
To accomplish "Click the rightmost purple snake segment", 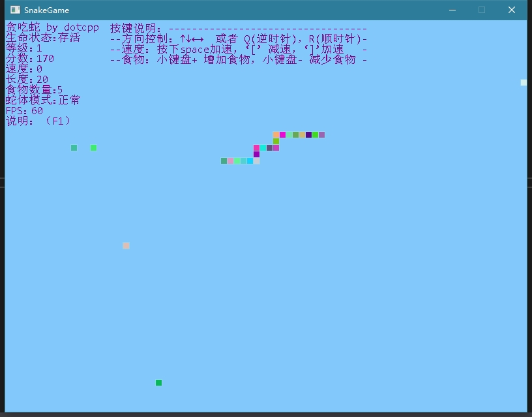I will 321,135.
